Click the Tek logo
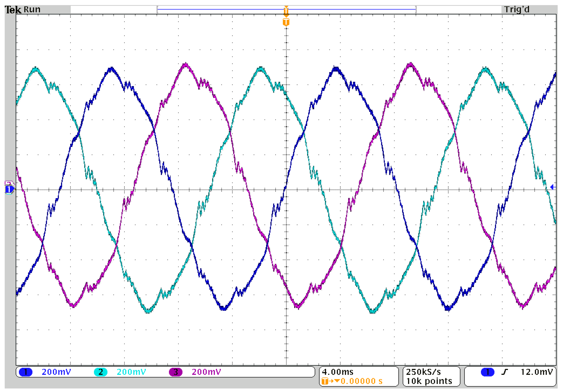561x392 pixels. 13,10
